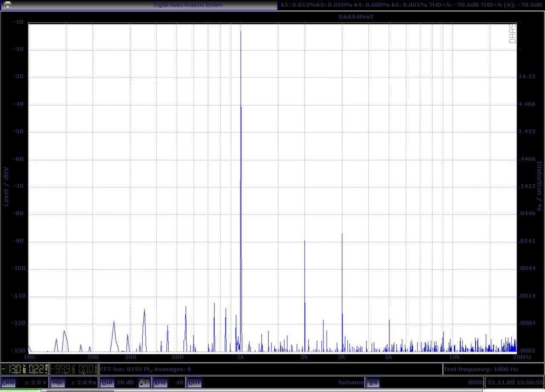This screenshot has width=545, height=392.
Task: Click the dBV rms level meter display
Action: [x=25, y=369]
